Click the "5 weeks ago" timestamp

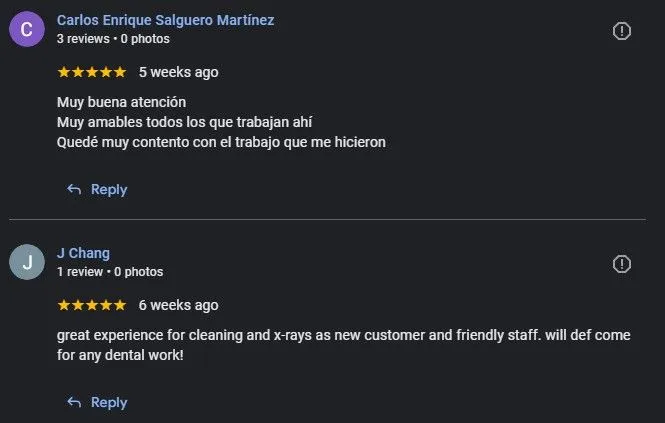(178, 72)
